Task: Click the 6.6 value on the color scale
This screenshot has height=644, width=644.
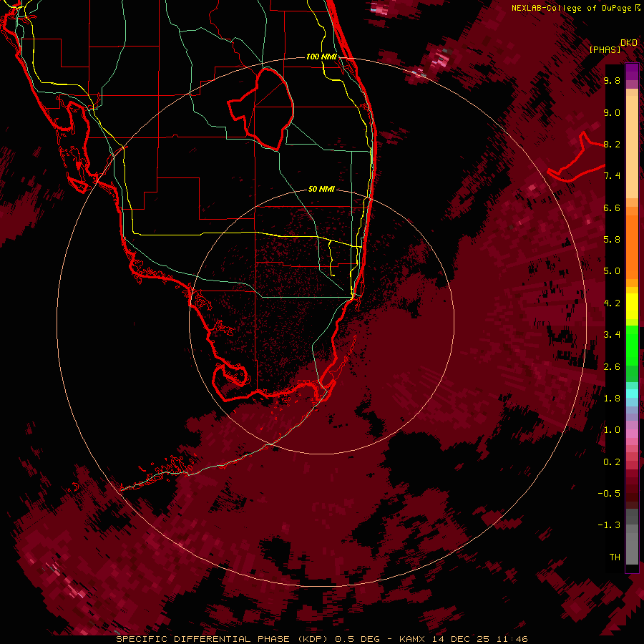Action: tap(612, 208)
